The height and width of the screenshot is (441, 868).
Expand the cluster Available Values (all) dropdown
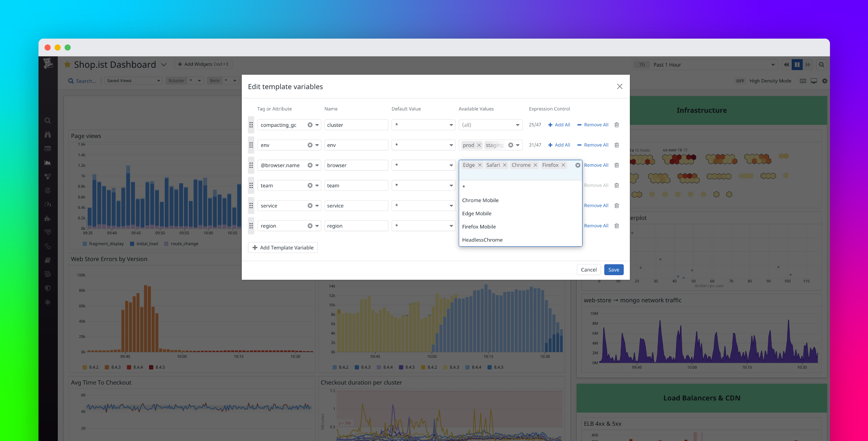(490, 125)
